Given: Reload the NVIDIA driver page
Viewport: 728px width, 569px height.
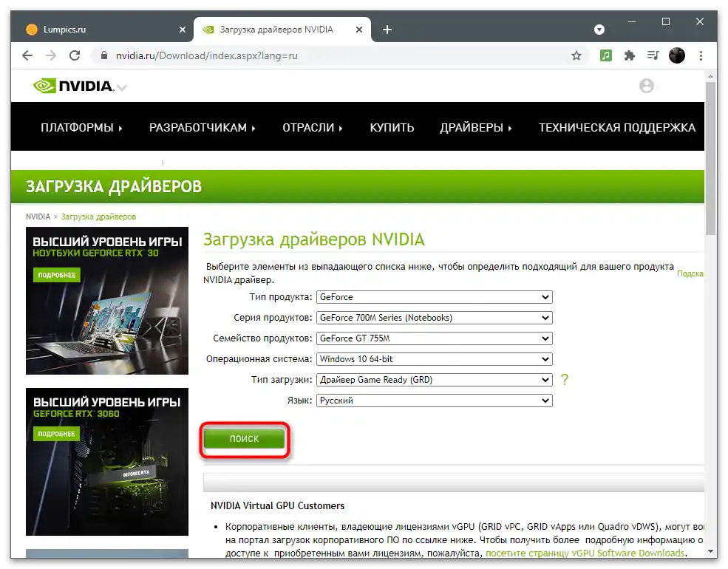Looking at the screenshot, I should coord(75,55).
